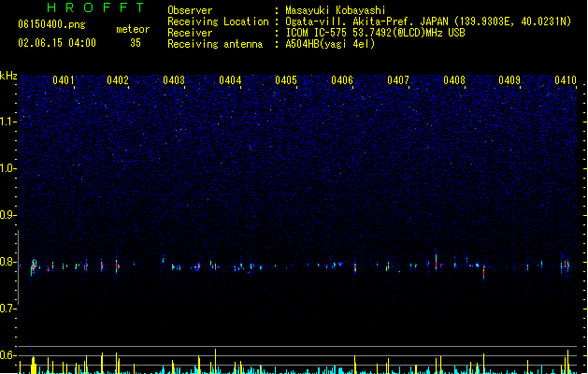
Task: Click the 'Observer' field label
Action: [190, 10]
